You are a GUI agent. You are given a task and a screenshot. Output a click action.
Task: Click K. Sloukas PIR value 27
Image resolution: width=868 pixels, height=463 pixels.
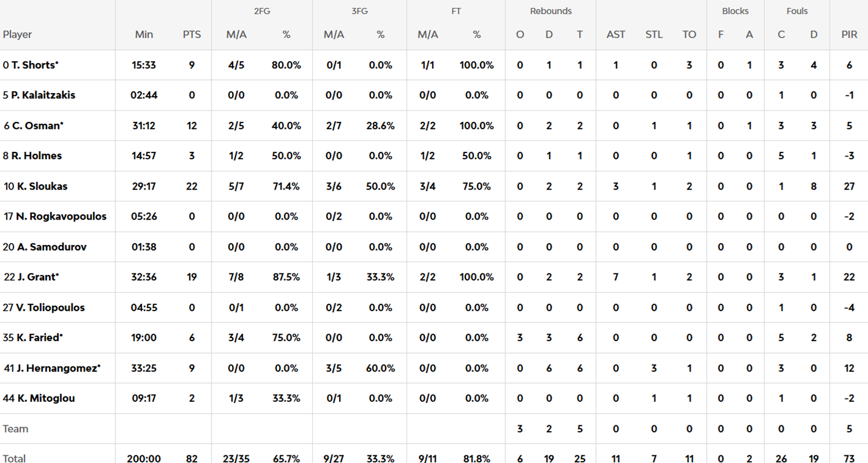pos(849,187)
